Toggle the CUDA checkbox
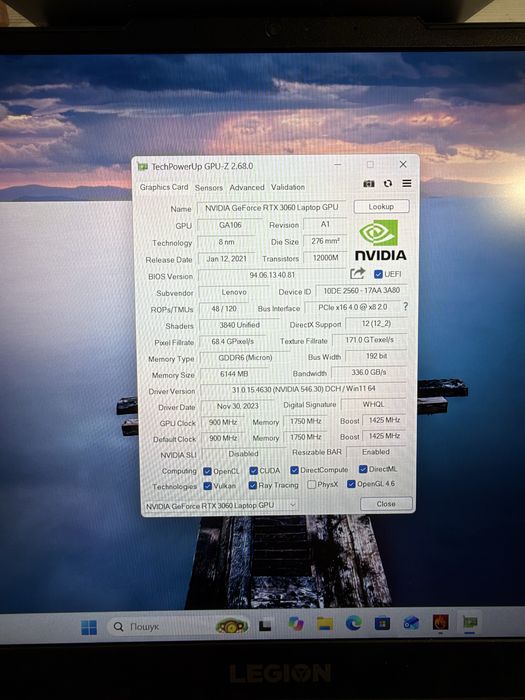The height and width of the screenshot is (700, 525). [x=253, y=471]
